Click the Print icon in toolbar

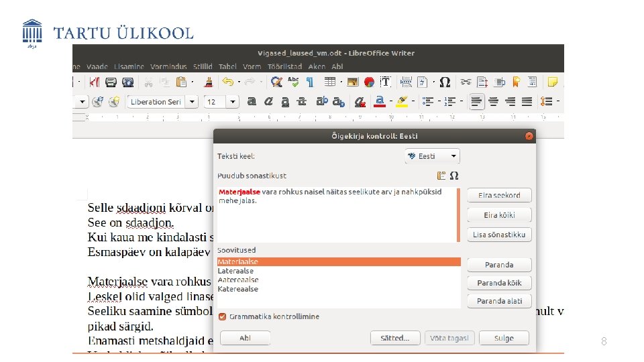click(111, 82)
